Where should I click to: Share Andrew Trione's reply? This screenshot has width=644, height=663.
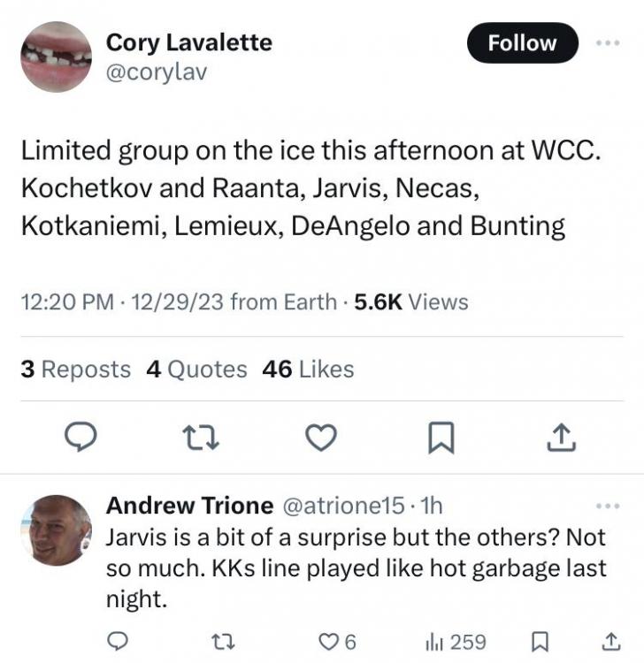click(610, 640)
